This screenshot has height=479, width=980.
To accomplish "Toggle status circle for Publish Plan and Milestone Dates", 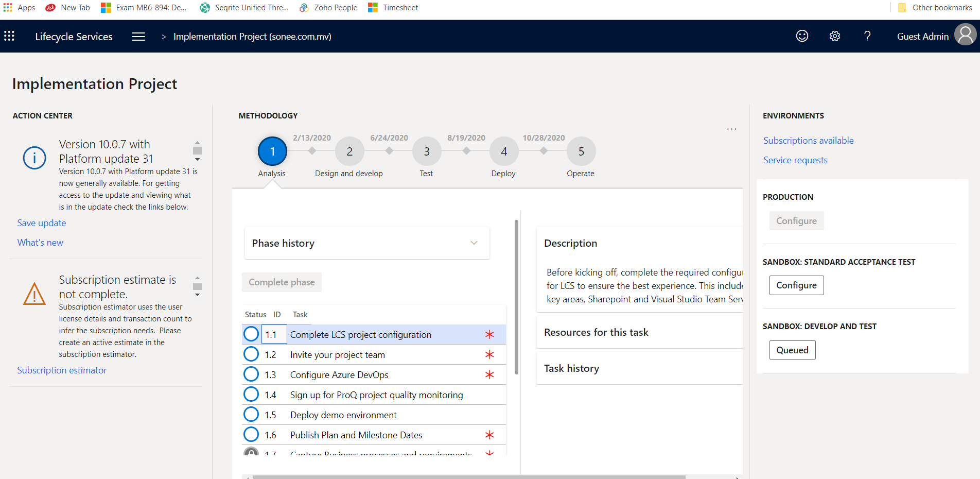I will pos(251,435).
